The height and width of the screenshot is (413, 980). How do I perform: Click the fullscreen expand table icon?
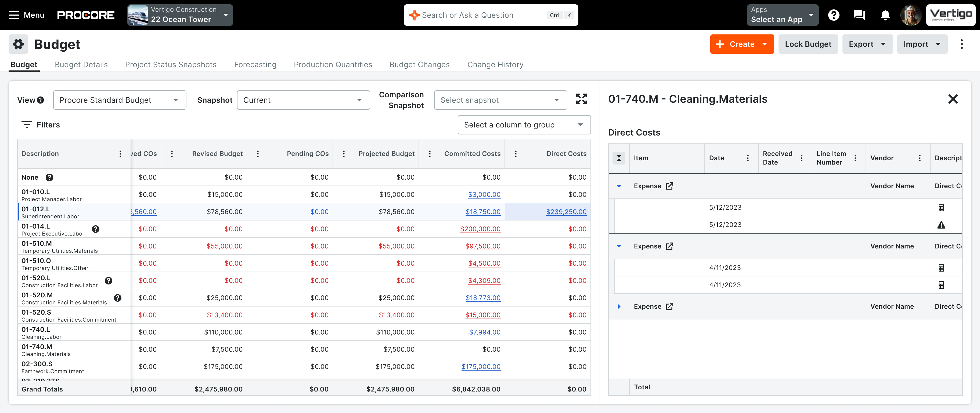[x=581, y=99]
